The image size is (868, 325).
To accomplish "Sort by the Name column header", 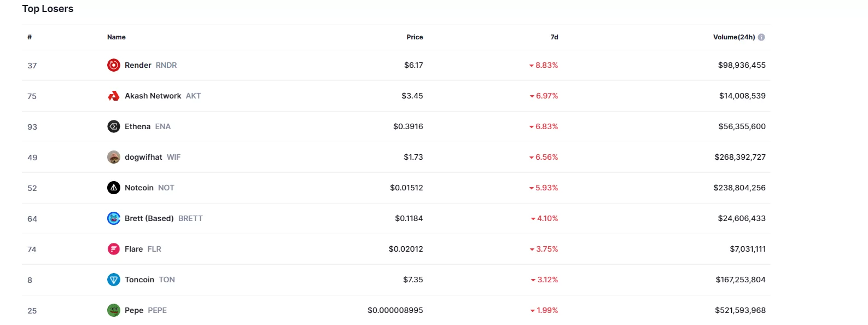I will pyautogui.click(x=116, y=37).
